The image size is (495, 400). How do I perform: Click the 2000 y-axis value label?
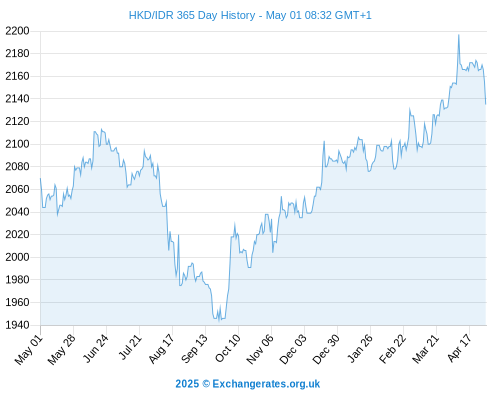tap(17, 257)
